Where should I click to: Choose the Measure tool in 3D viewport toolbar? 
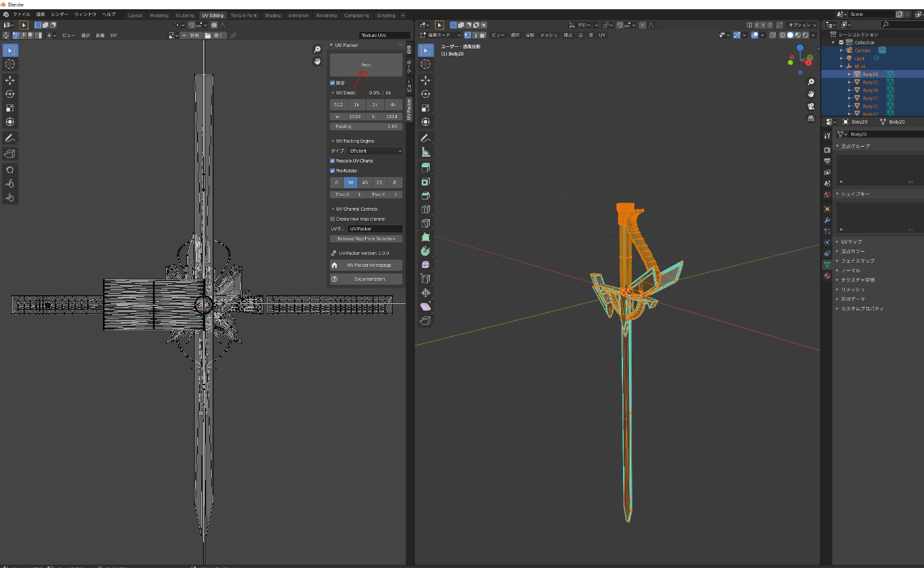[x=426, y=151]
